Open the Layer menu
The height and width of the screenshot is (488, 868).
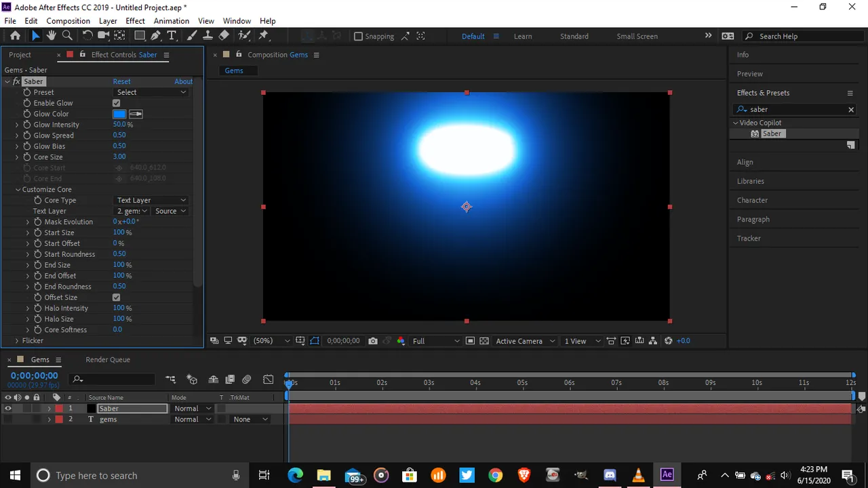pyautogui.click(x=108, y=21)
